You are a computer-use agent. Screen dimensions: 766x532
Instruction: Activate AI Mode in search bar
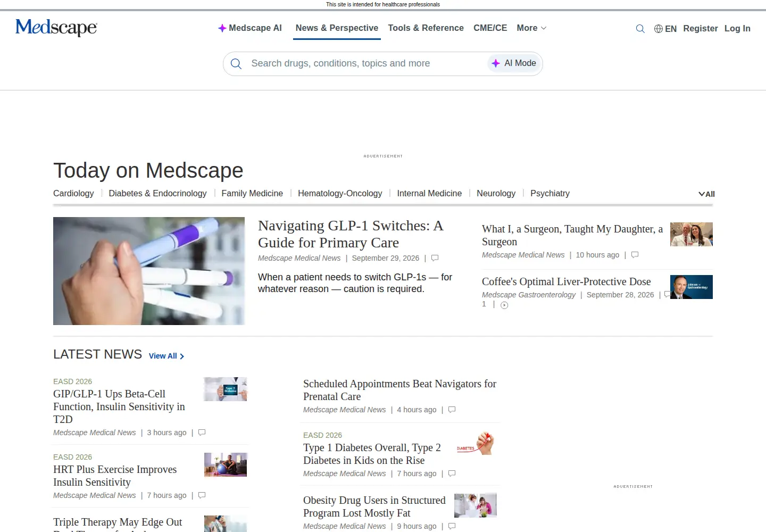[x=514, y=63]
